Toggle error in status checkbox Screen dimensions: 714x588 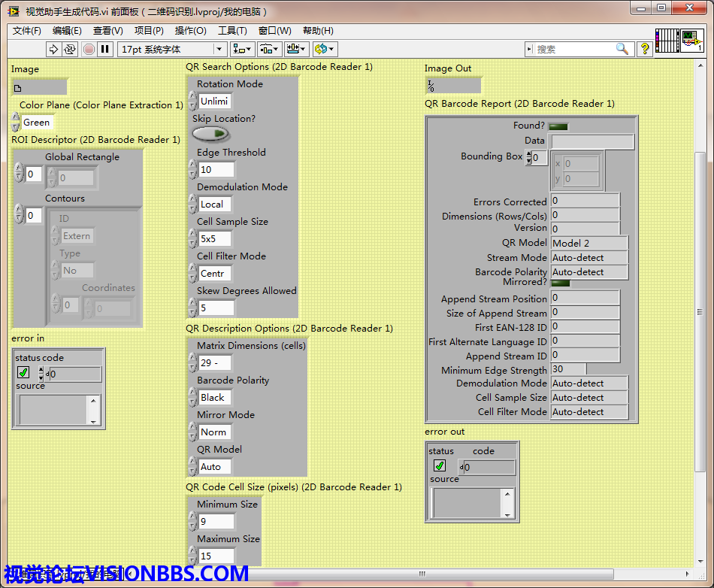[x=23, y=373]
